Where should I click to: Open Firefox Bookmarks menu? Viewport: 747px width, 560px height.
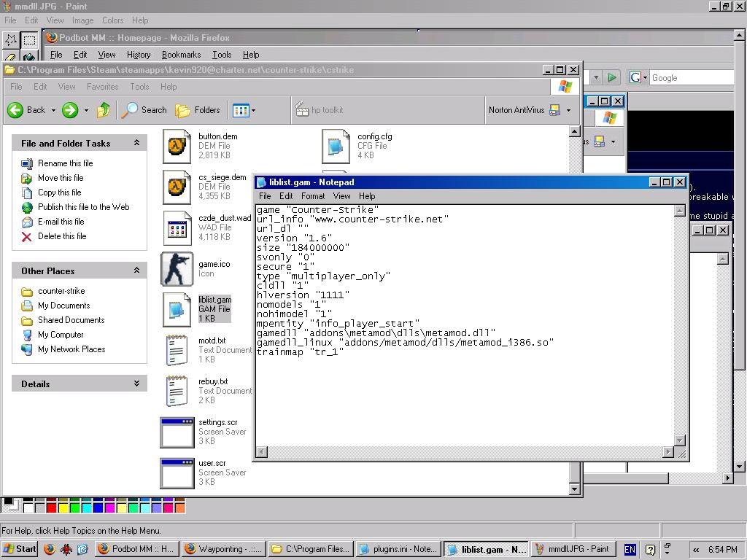(182, 55)
